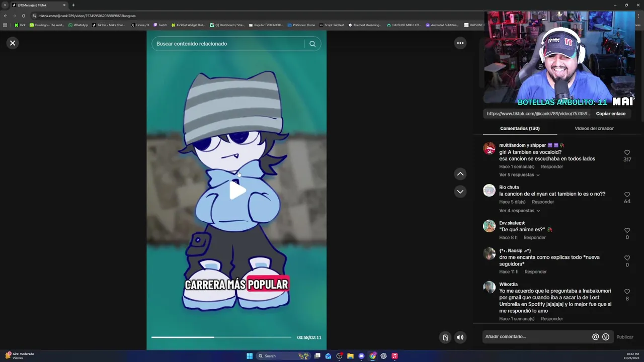This screenshot has width=644, height=362.
Task: Like the Naosip comment
Action: click(x=627, y=258)
